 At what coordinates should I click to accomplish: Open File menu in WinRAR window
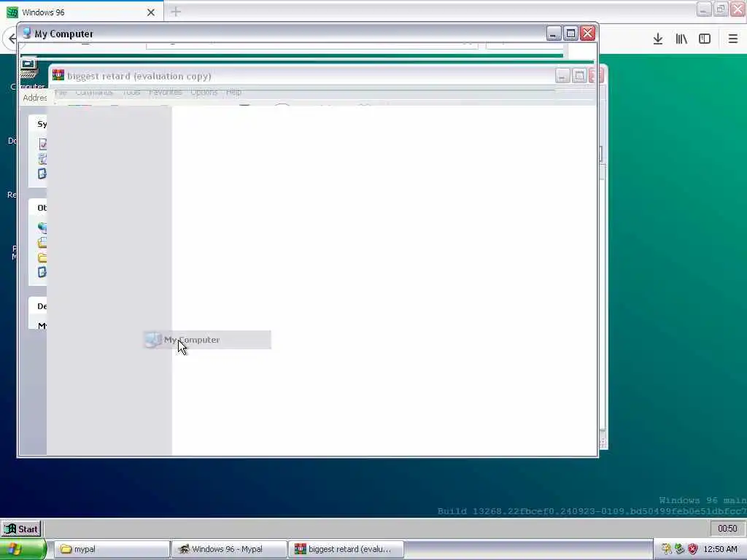61,92
